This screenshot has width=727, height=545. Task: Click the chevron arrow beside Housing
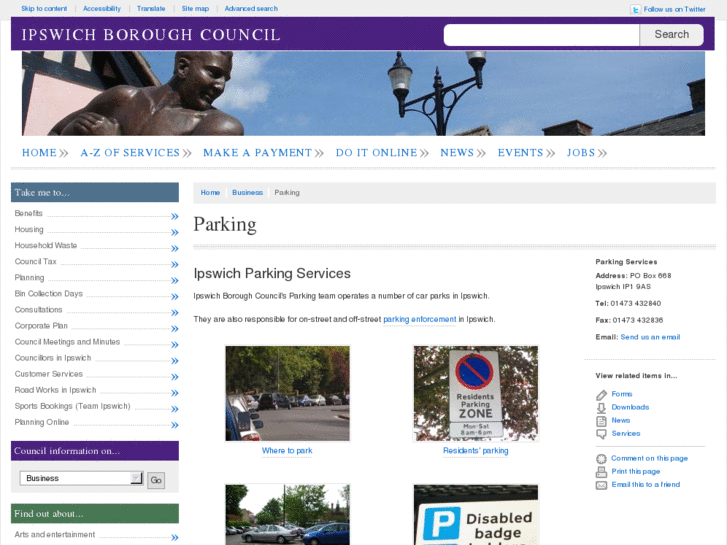click(175, 232)
